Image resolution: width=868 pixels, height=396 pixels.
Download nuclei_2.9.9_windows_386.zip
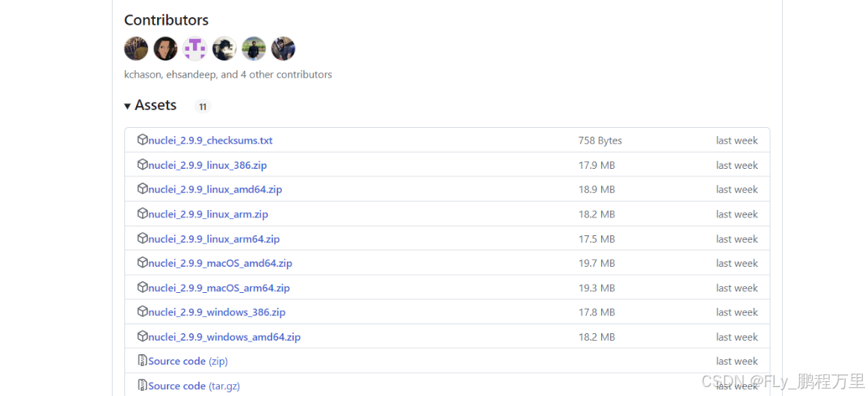pos(217,312)
